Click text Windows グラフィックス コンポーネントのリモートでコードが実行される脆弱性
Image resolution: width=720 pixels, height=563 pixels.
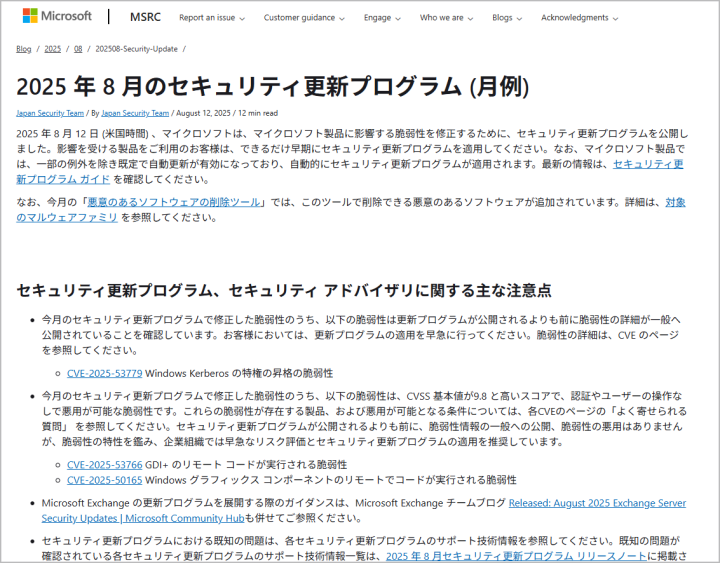click(331, 480)
